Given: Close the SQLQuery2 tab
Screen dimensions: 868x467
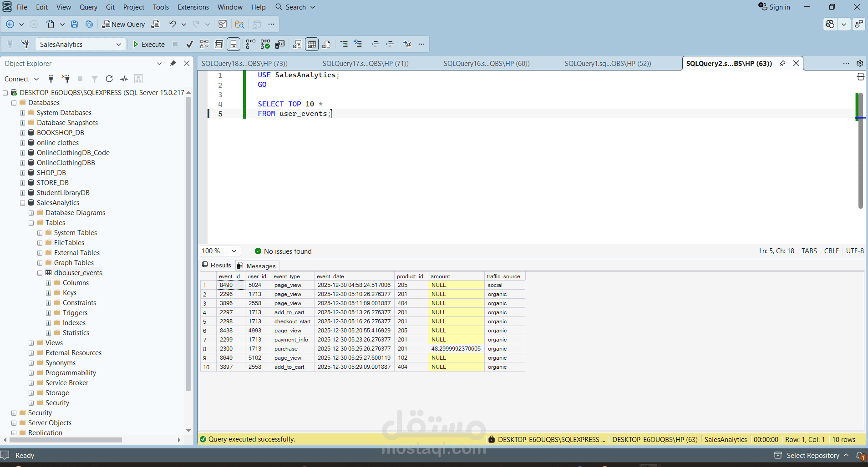Looking at the screenshot, I should click(796, 63).
